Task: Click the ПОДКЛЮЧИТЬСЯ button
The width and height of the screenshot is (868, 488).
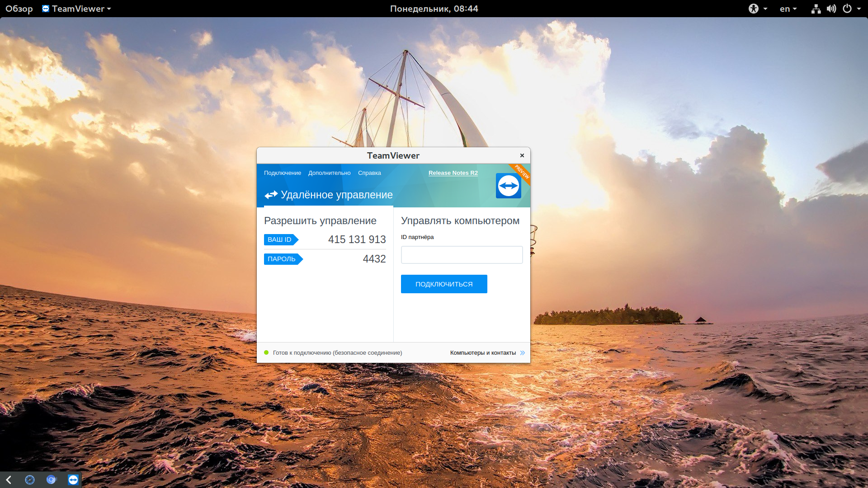Action: [x=444, y=284]
